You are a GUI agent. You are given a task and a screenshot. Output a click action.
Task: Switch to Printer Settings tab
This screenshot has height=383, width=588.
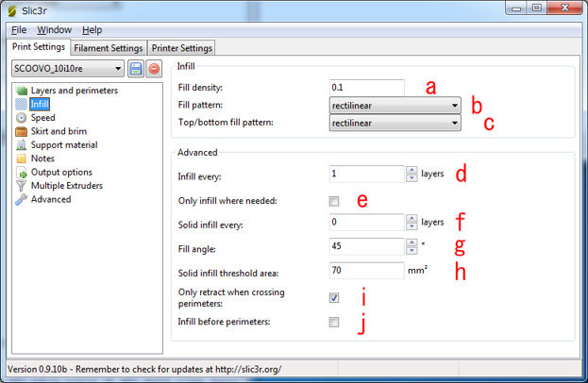182,48
